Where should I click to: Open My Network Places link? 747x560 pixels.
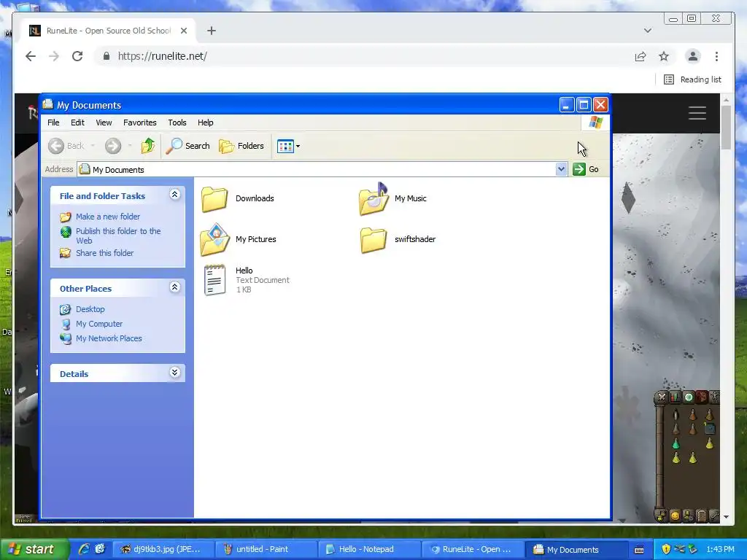click(x=109, y=338)
